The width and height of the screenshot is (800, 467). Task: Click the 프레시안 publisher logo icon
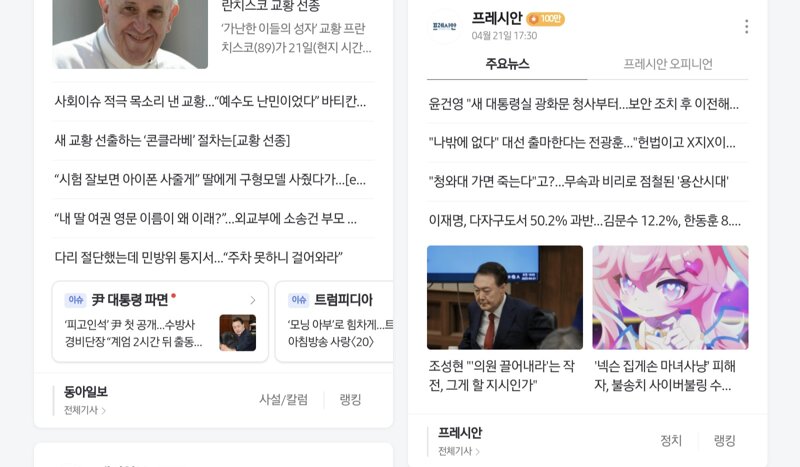(x=444, y=26)
